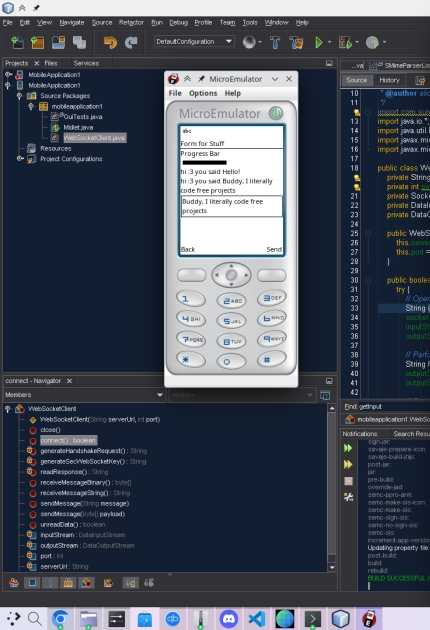Open MicroEmulator File menu
The width and height of the screenshot is (430, 630).
tap(175, 93)
